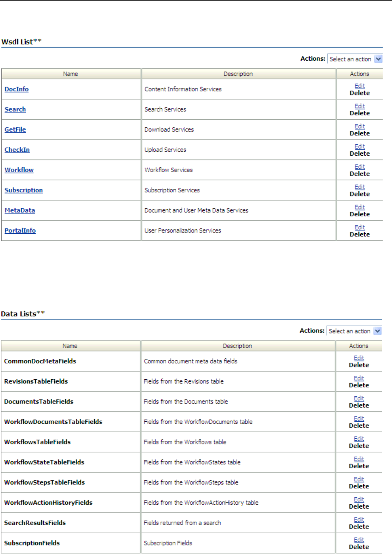This screenshot has height=554, width=392.
Task: Select the SearchResultsFields name cell
Action: 70,523
